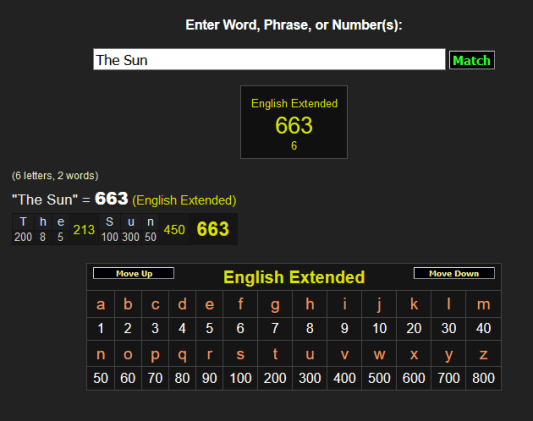This screenshot has width=533, height=421.
Task: Click letter 'x' in the cipher chart
Action: pos(414,354)
